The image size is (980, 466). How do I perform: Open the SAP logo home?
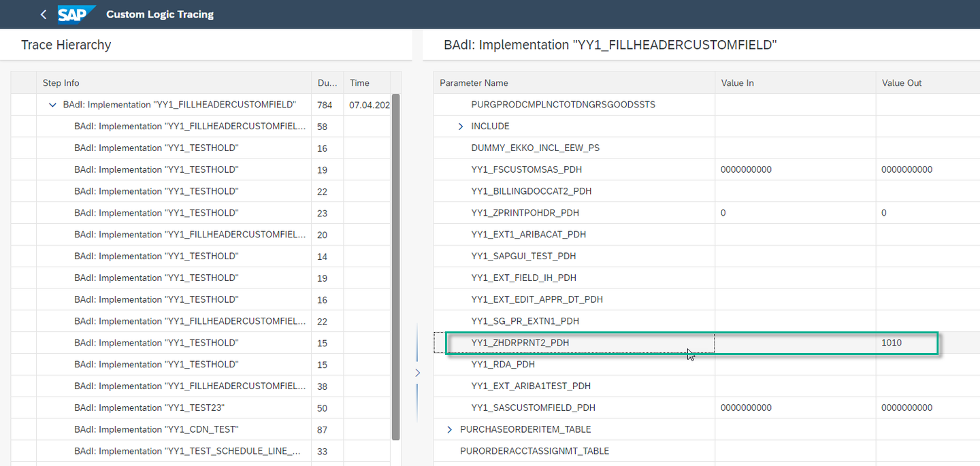pos(76,14)
